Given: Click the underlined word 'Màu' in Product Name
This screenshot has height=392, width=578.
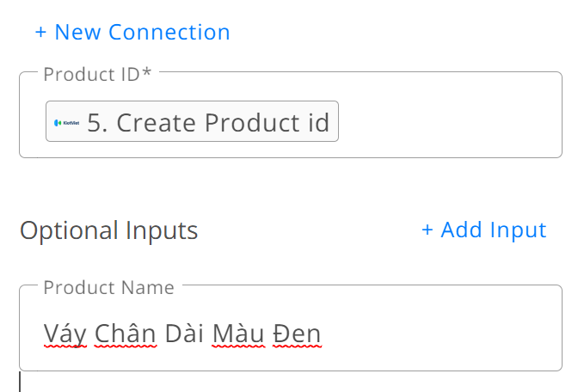Looking at the screenshot, I should click(x=238, y=333).
